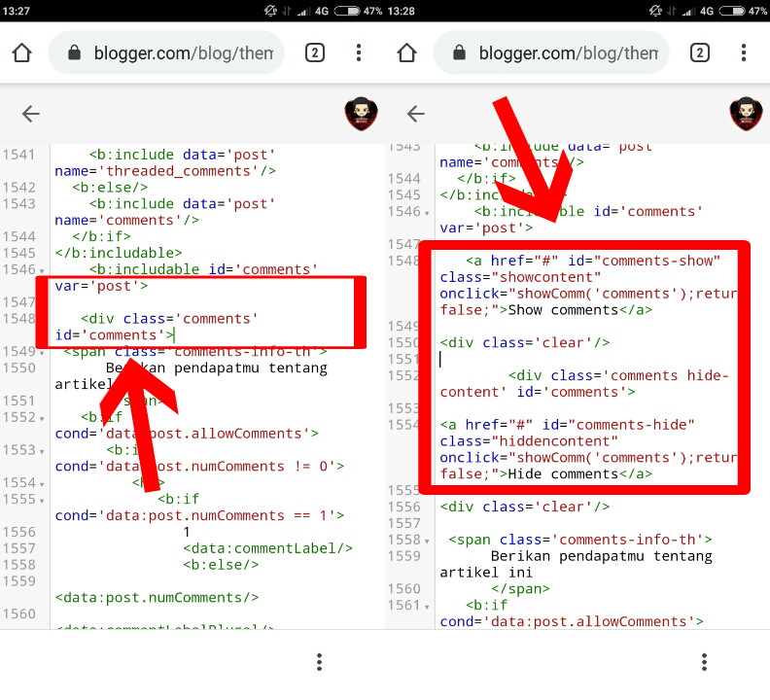Go back using right editor arrow
Viewport: 770px width, 700px height.
click(x=415, y=114)
